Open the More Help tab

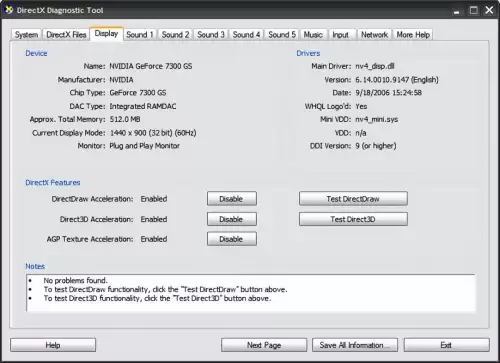413,35
